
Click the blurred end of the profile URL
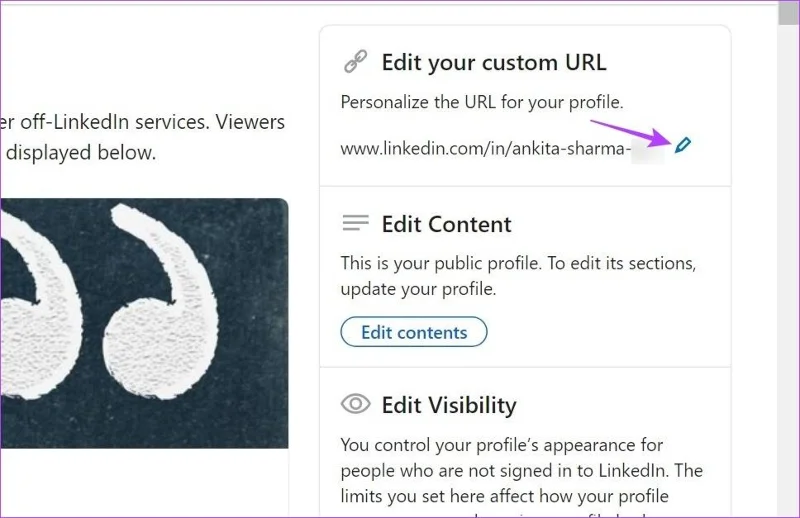pyautogui.click(x=648, y=150)
